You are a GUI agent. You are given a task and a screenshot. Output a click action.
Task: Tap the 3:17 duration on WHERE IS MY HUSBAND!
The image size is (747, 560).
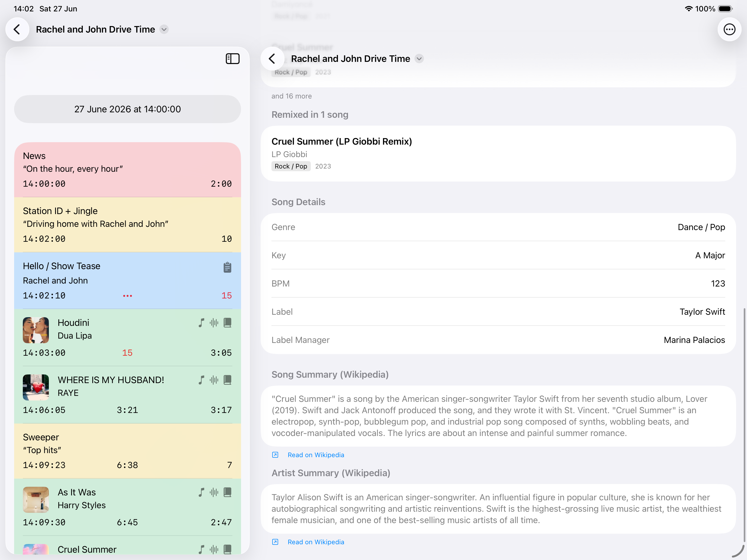coord(221,410)
